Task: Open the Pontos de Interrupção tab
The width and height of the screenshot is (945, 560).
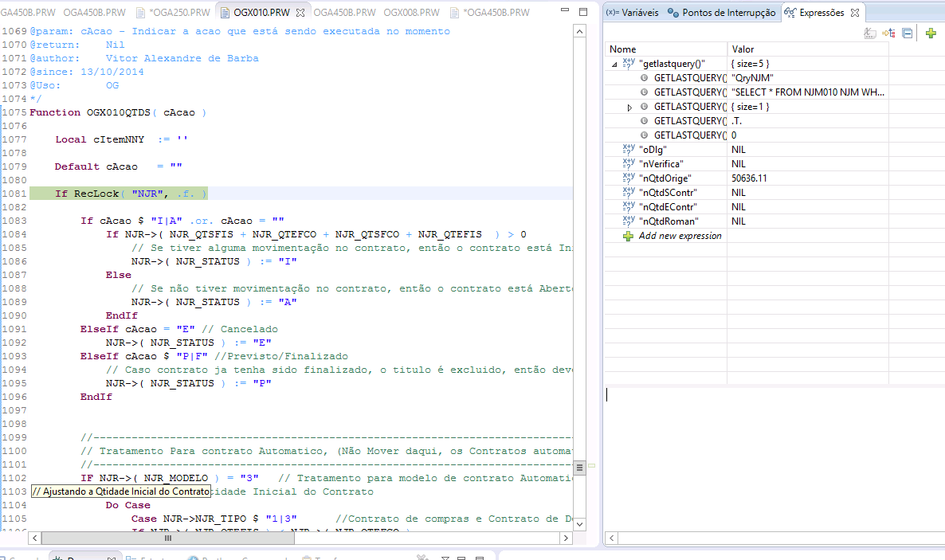Action: (x=722, y=13)
